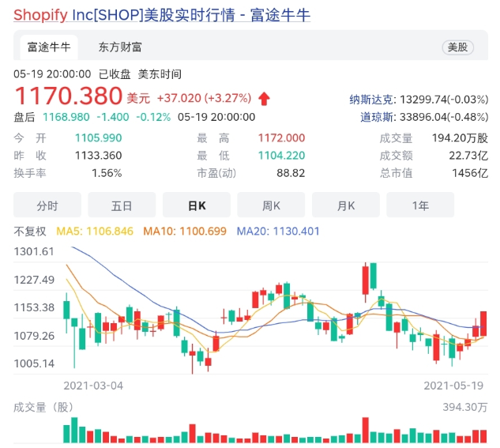Click the 总市值 value 1456亿
Screen dimensions: 500x448
(470, 173)
